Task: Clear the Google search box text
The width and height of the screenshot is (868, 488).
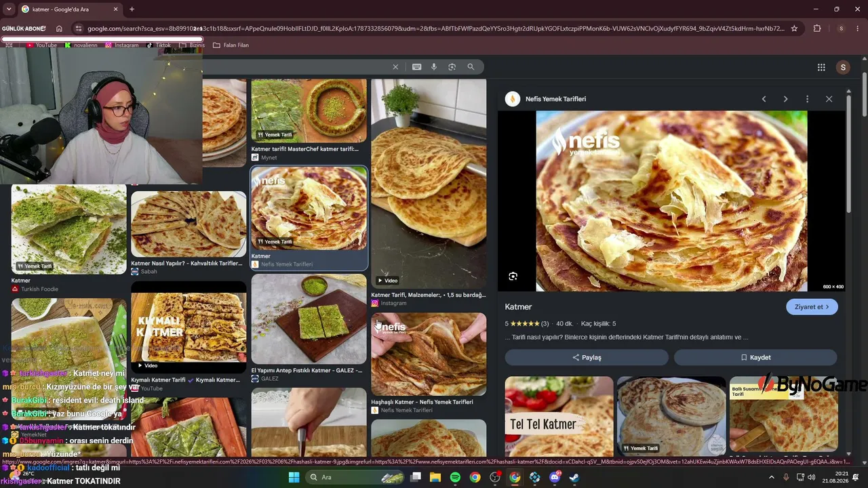Action: click(x=395, y=67)
